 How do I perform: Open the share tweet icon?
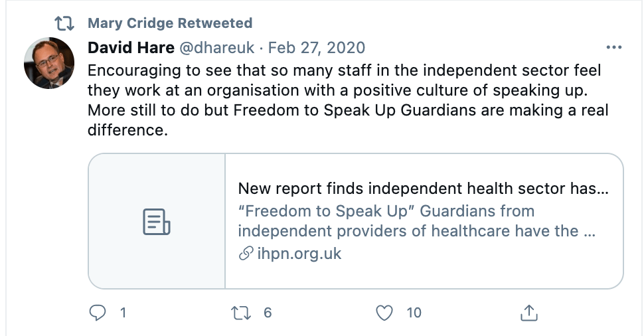(528, 312)
